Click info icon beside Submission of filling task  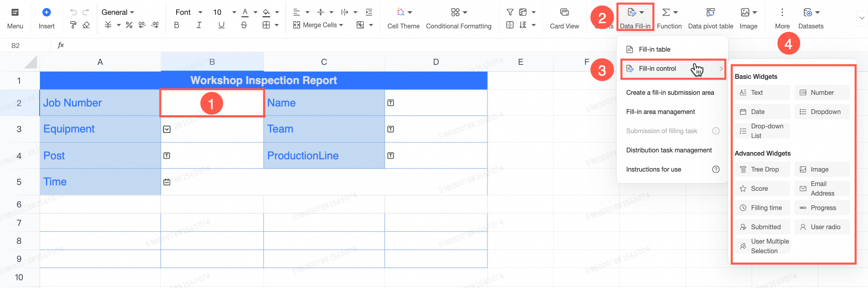pyautogui.click(x=716, y=131)
